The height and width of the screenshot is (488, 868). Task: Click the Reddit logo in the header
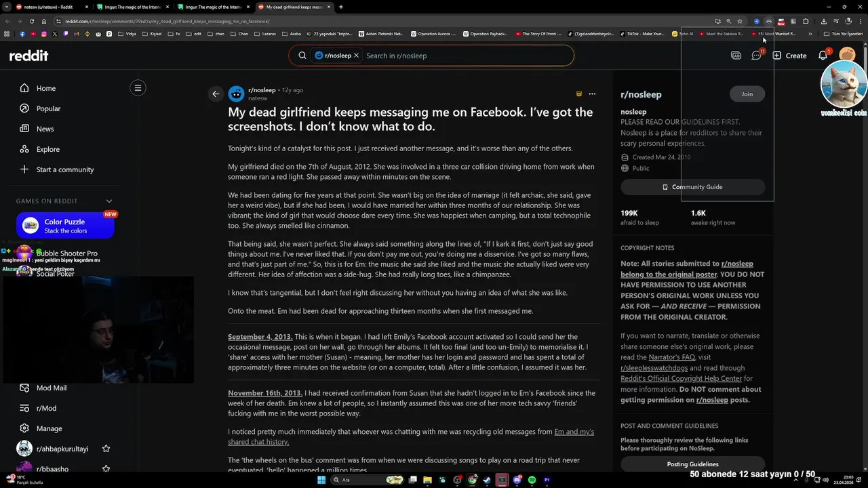click(28, 56)
